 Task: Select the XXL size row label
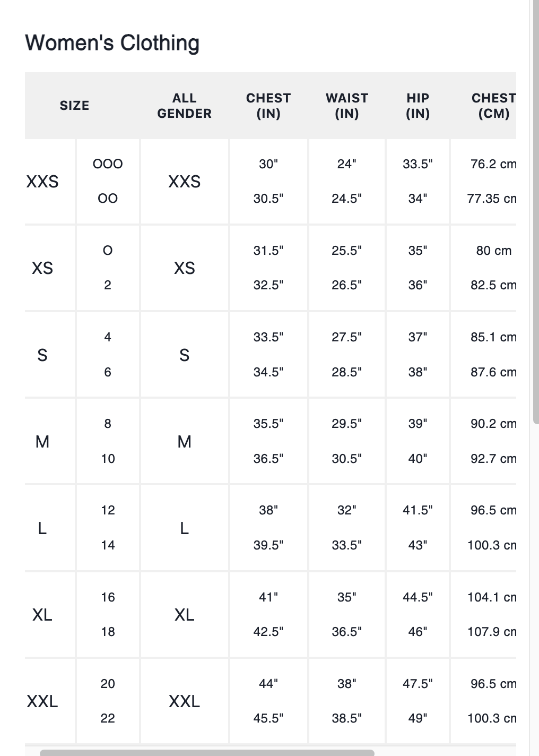(x=42, y=701)
